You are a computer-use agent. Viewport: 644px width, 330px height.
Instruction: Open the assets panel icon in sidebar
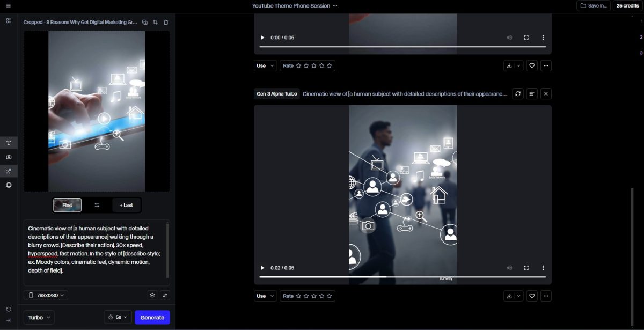click(9, 20)
